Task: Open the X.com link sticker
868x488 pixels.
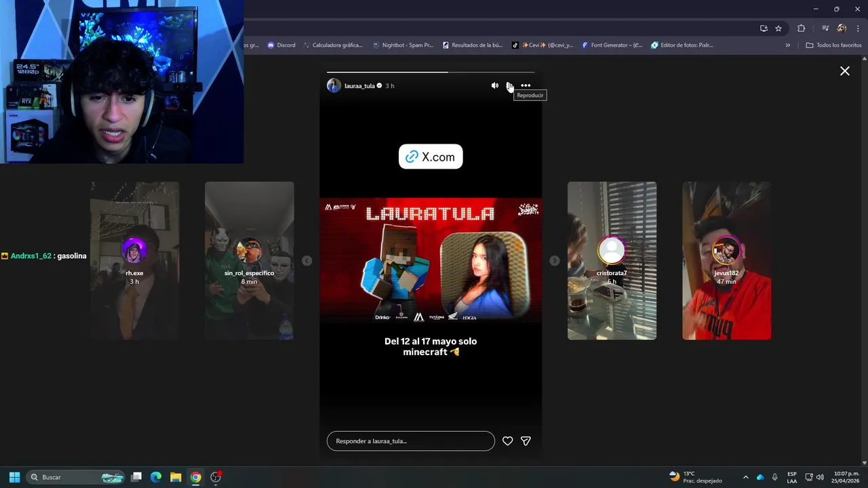Action: pyautogui.click(x=431, y=157)
